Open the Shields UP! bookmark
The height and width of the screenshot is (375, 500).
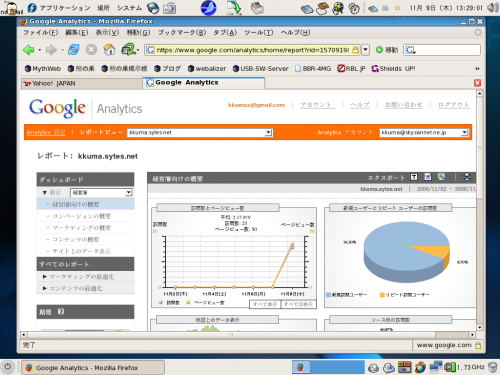click(x=393, y=69)
